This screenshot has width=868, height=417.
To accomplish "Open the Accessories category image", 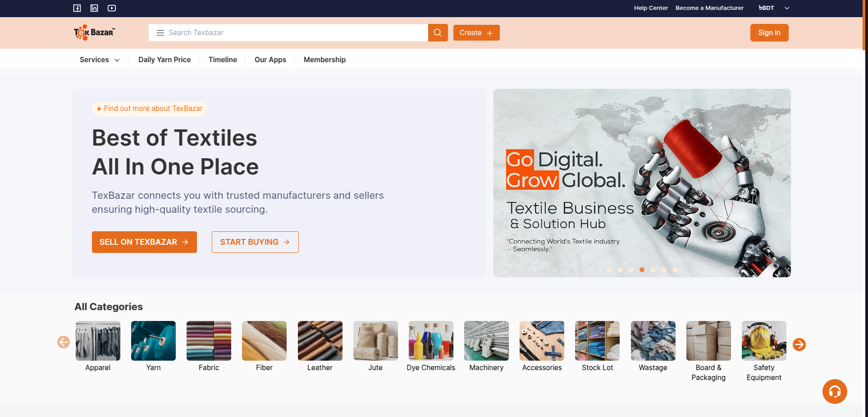I will 542,341.
